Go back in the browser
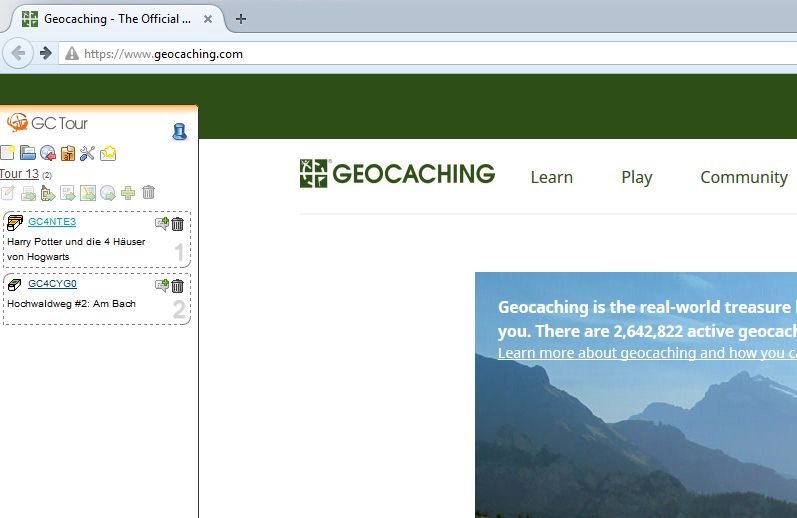This screenshot has height=518, width=797. pos(18,53)
